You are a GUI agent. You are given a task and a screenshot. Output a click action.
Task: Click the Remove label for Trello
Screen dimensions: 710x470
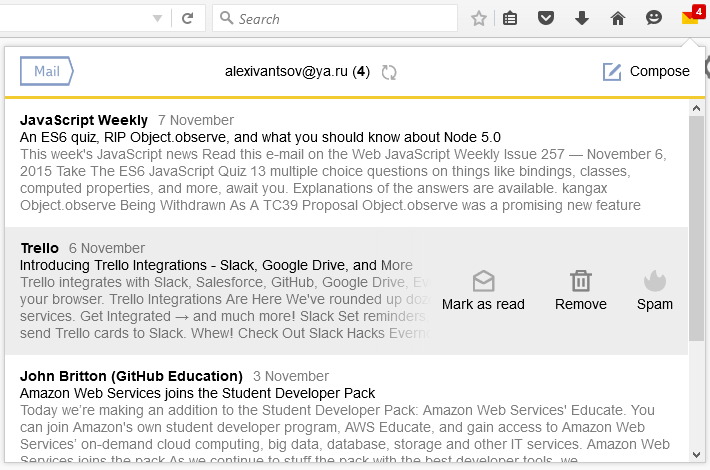pos(581,304)
